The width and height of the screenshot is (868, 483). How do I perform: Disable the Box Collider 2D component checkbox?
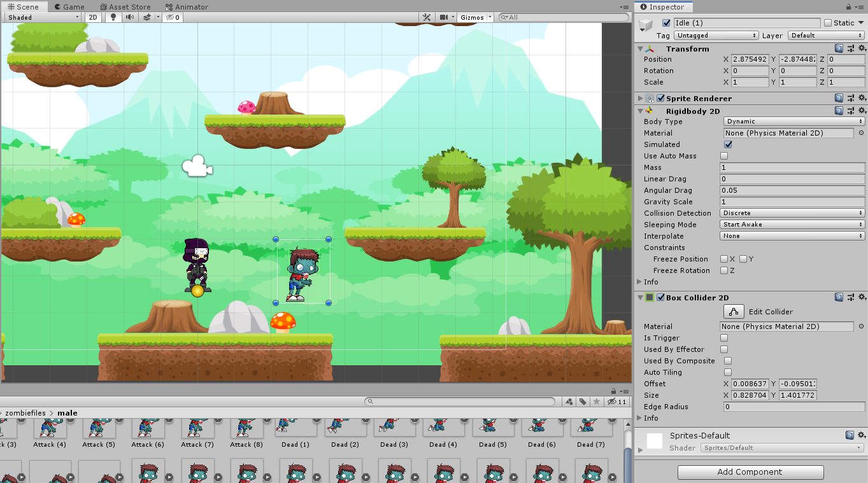point(661,297)
